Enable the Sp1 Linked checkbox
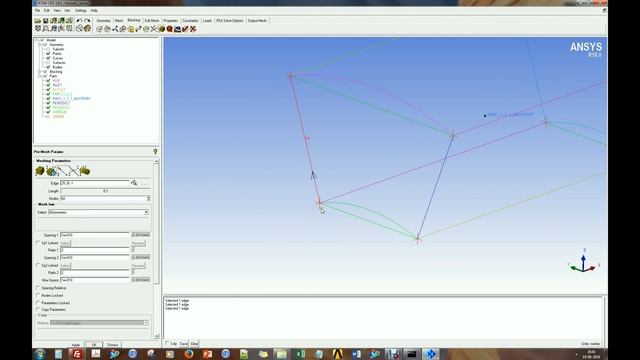Viewport: 640px width, 360px height. point(38,243)
